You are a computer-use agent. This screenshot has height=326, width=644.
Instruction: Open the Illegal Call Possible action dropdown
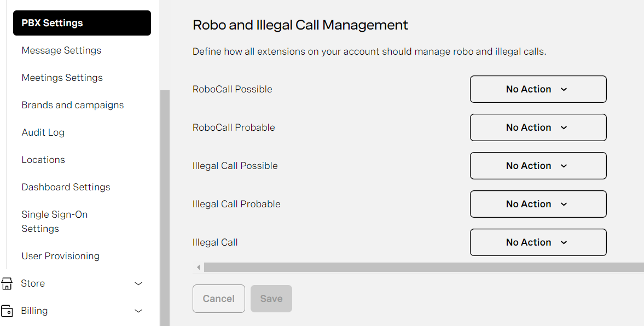click(x=538, y=166)
